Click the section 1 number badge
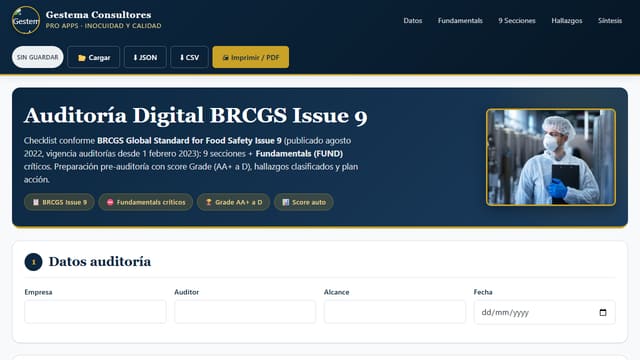640x360 pixels. [x=33, y=262]
